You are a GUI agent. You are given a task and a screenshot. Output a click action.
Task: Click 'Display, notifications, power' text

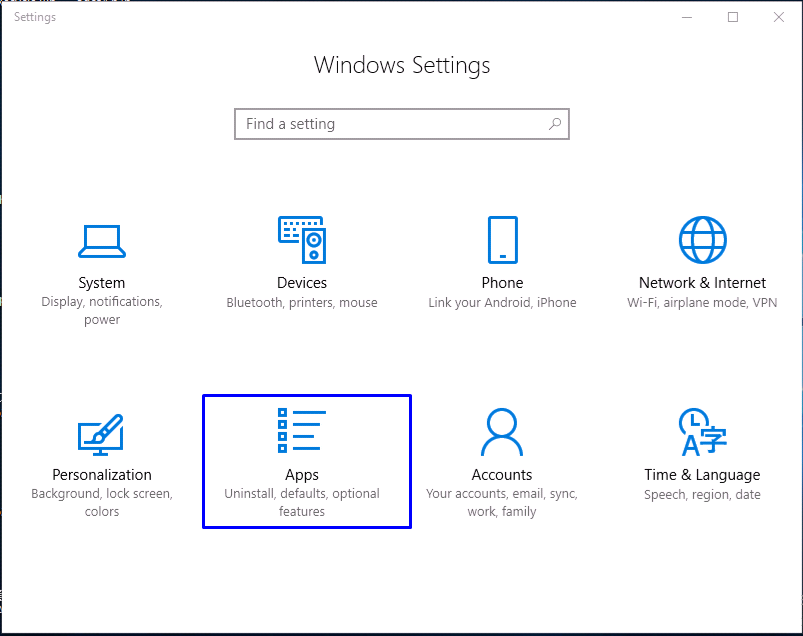pyautogui.click(x=102, y=311)
